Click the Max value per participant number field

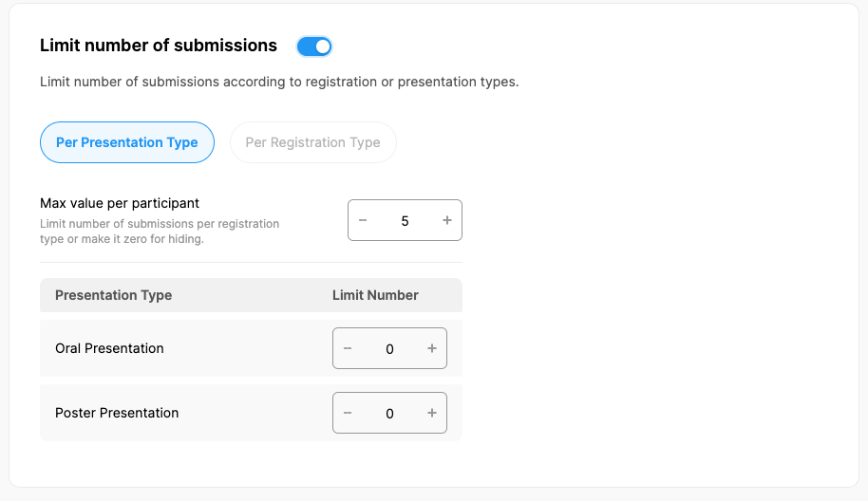tap(405, 220)
